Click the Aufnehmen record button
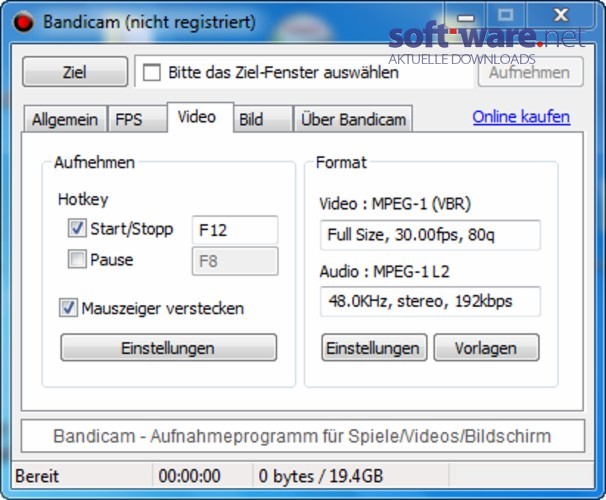The width and height of the screenshot is (606, 500). [x=530, y=72]
